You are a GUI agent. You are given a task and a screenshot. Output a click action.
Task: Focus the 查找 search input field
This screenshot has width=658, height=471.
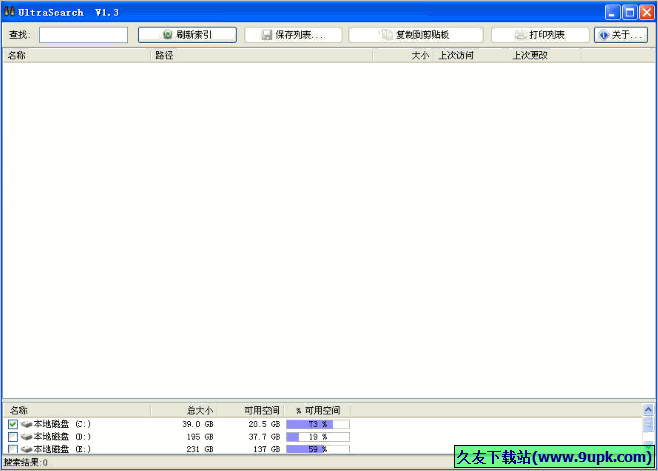[84, 35]
